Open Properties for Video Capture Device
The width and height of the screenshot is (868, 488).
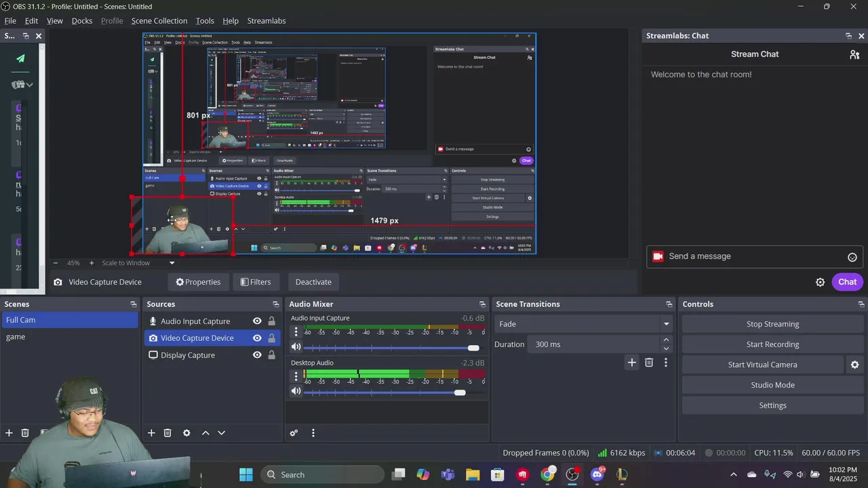pos(198,282)
